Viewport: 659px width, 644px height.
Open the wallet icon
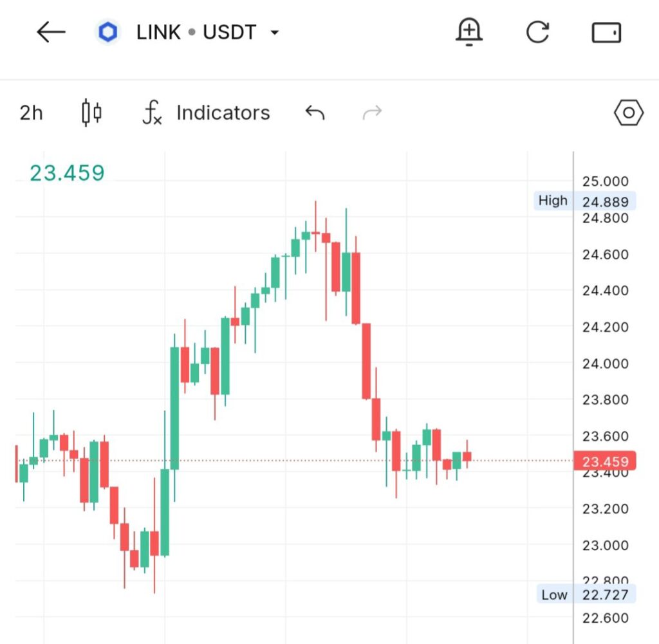606,32
